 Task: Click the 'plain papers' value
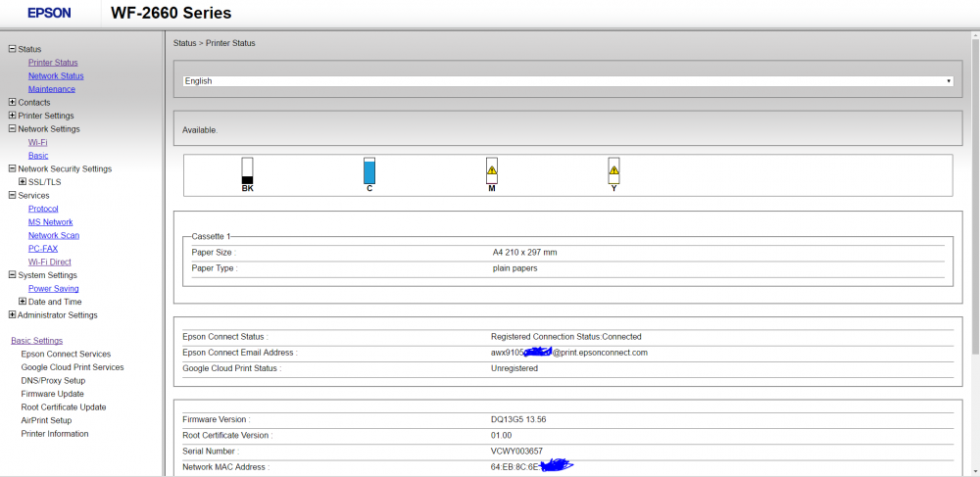click(x=515, y=268)
